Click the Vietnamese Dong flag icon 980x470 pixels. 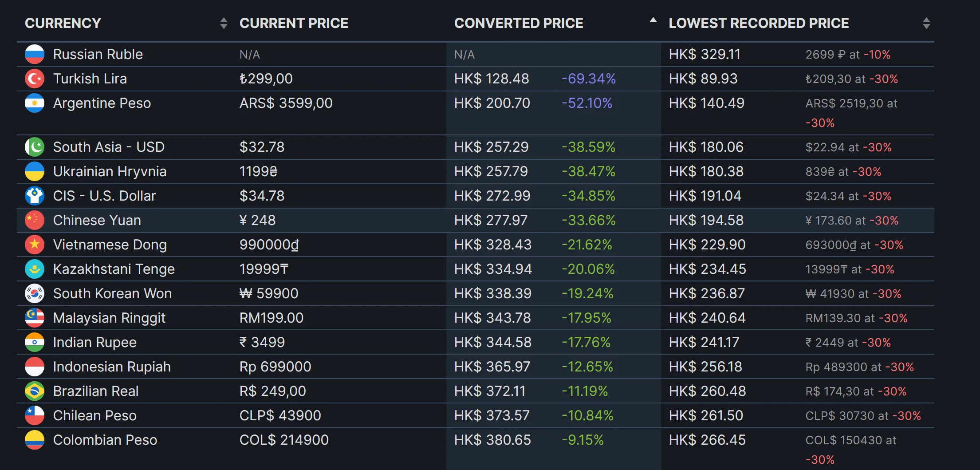[x=35, y=245]
